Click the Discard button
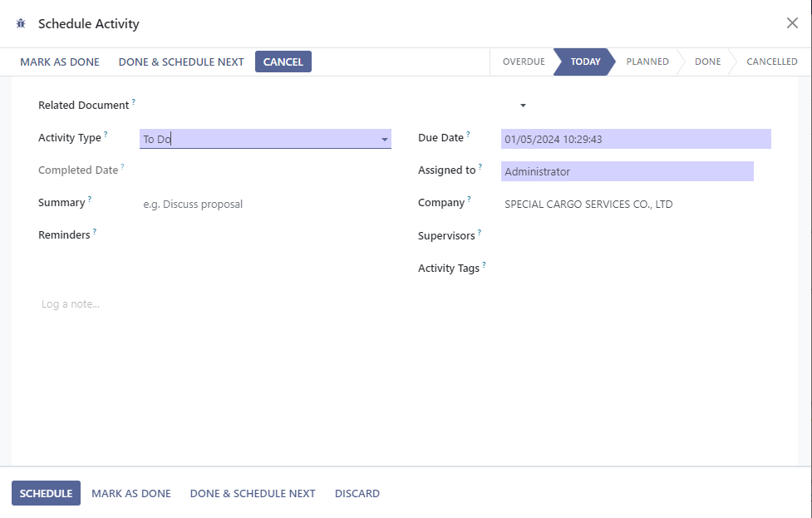This screenshot has width=812, height=518. point(357,493)
